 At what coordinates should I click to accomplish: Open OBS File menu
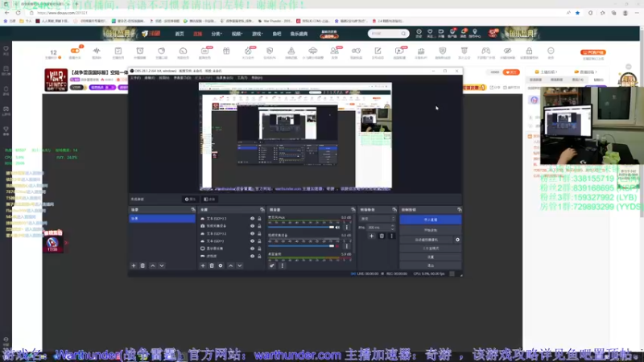135,77
